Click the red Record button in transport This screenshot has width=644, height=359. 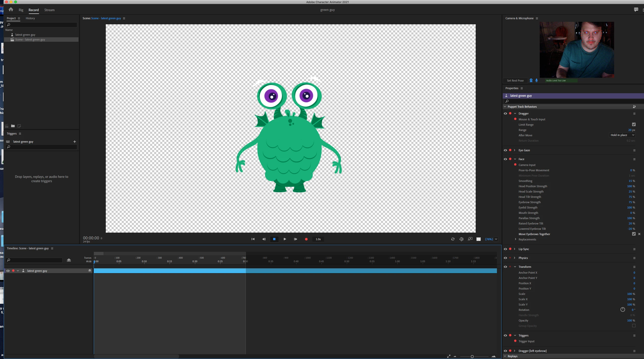point(306,239)
